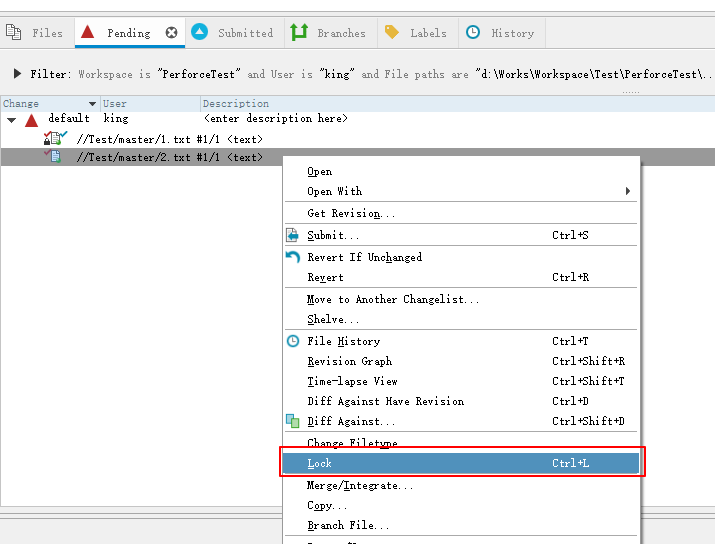715x544 pixels.
Task: Expand the Filter disclosure triangle
Action: tap(17, 74)
